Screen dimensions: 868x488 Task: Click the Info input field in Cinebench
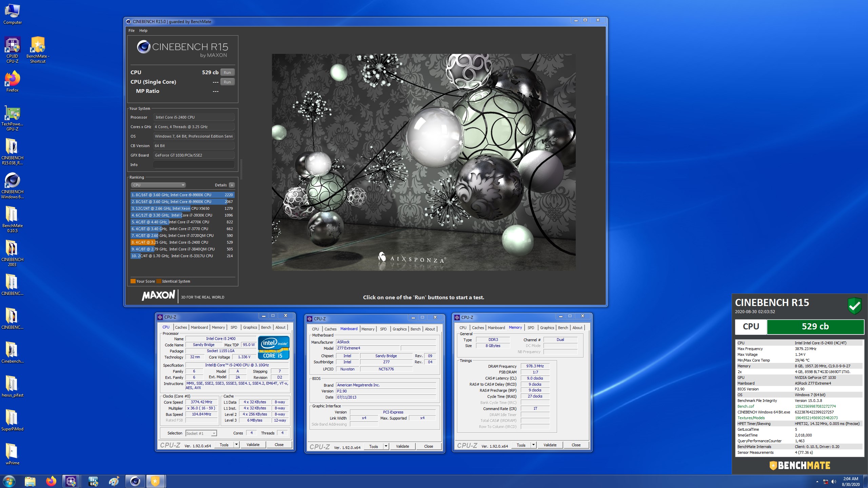tap(194, 165)
